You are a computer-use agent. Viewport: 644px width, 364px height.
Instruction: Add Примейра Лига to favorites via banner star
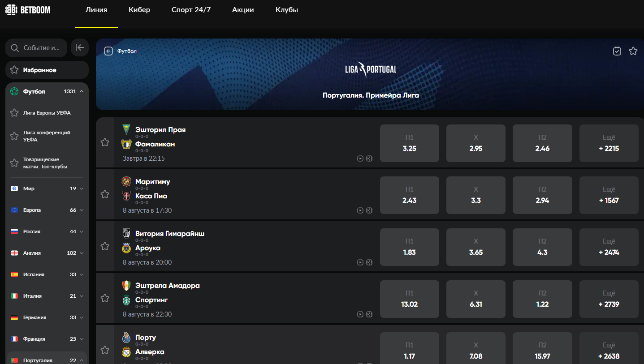click(633, 51)
